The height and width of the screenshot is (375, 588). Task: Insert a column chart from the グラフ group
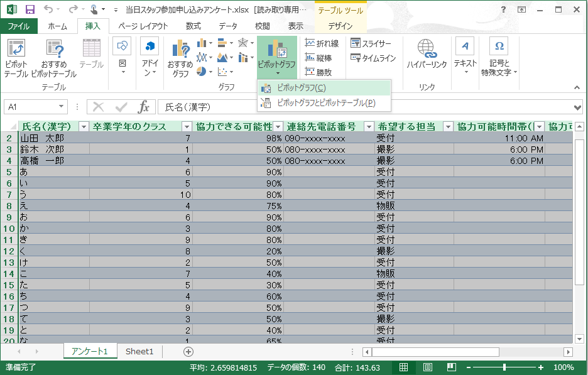point(202,43)
